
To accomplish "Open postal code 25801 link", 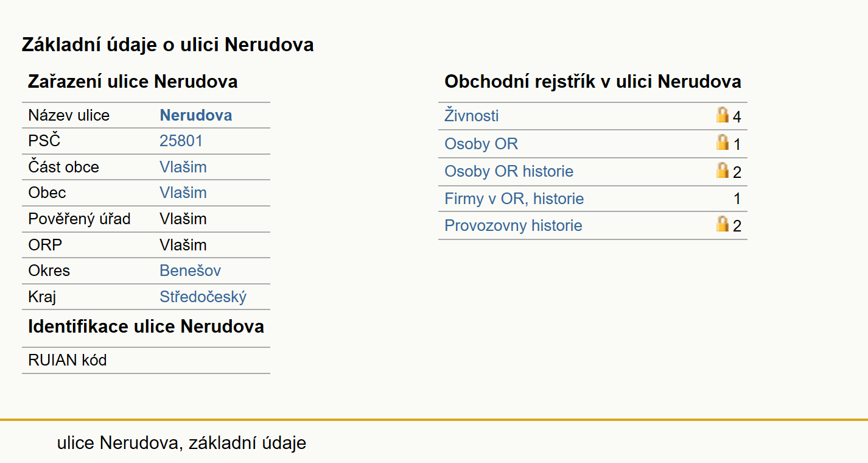I will (181, 141).
